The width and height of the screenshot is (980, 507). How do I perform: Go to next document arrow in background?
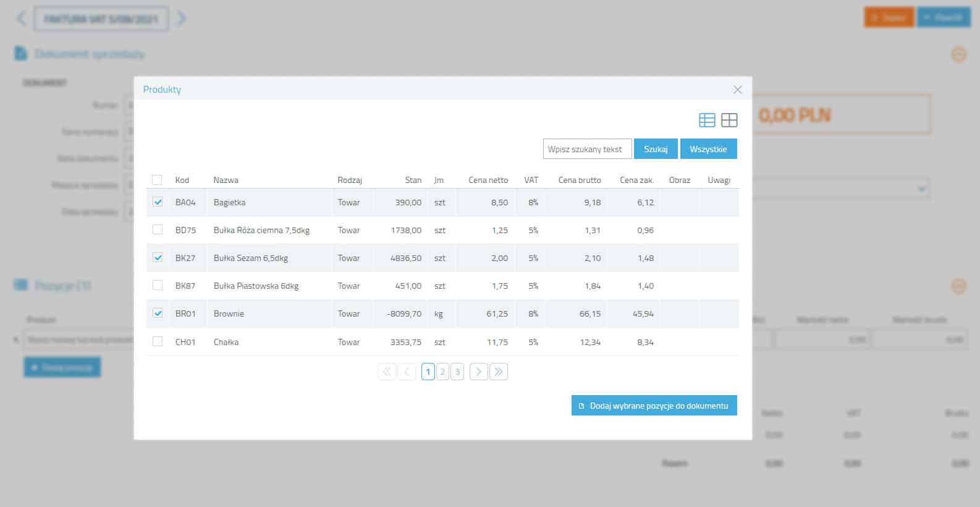(181, 18)
